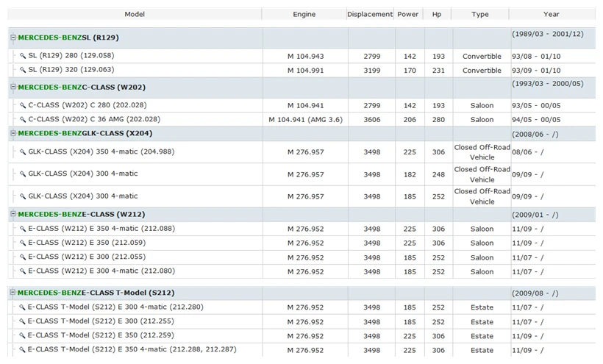This screenshot has height=364, width=603.
Task: Select MERCEDES-BENZ C-CLASS (W202) group title
Action: click(x=82, y=88)
